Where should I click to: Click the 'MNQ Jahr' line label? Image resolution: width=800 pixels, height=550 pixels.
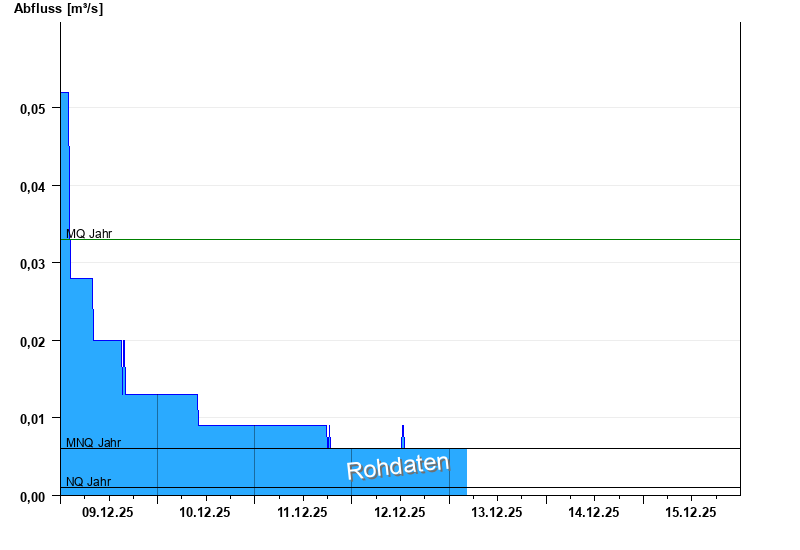tap(93, 443)
